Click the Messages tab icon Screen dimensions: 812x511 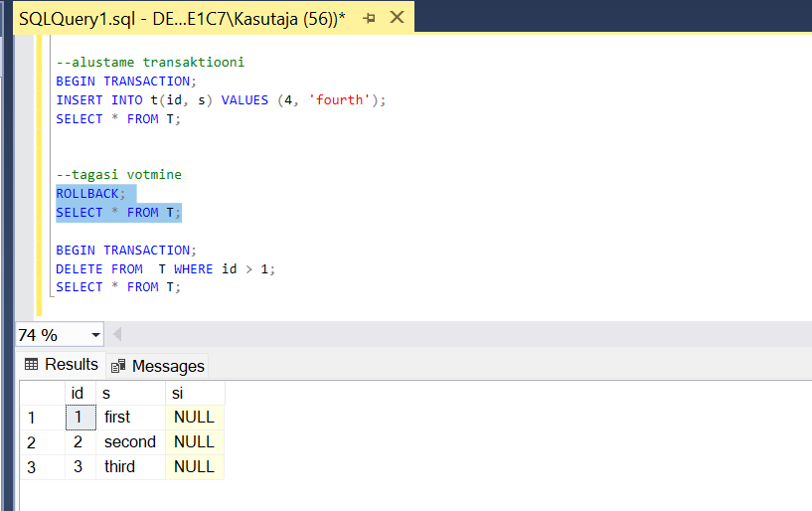(118, 366)
